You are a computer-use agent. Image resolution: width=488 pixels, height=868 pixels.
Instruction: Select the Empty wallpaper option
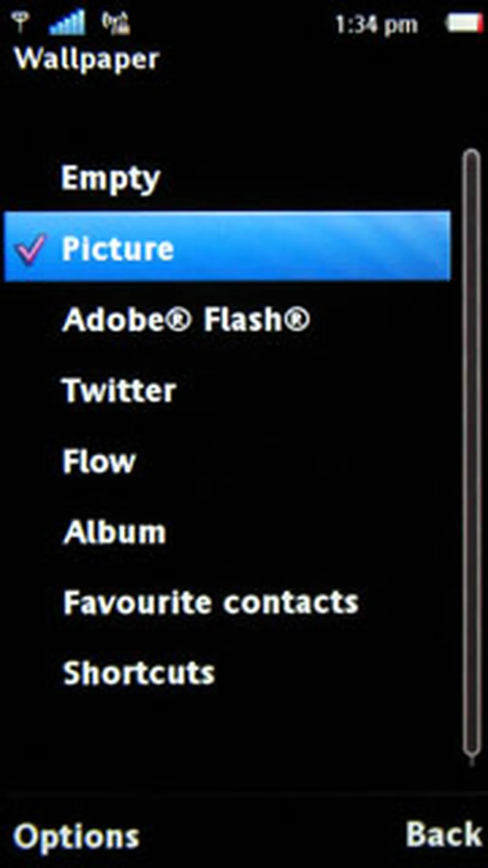111,178
